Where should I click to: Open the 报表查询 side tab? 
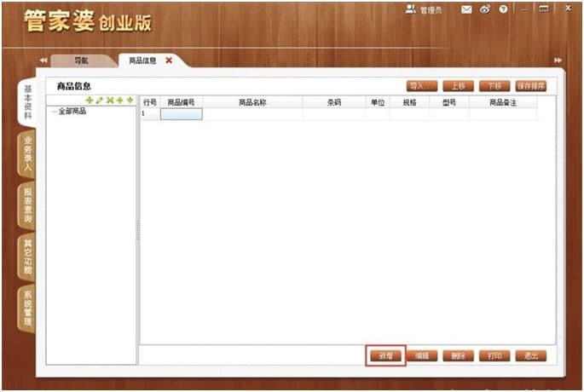pyautogui.click(x=27, y=206)
